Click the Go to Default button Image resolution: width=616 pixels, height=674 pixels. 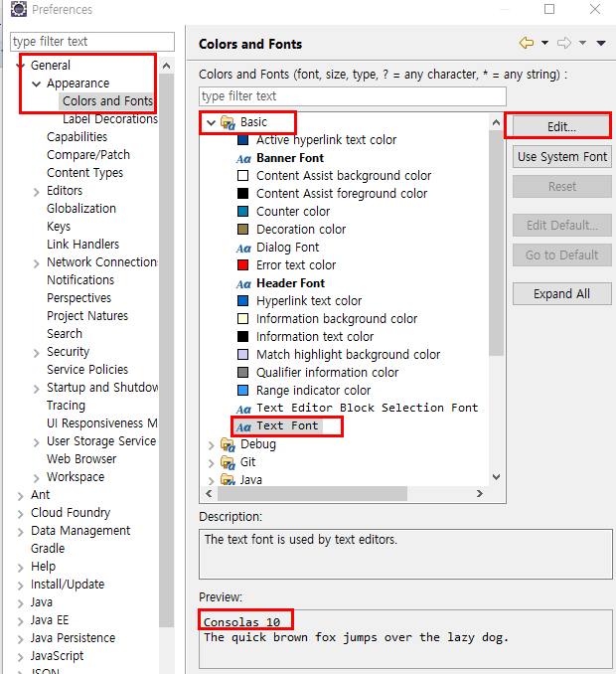tap(562, 255)
